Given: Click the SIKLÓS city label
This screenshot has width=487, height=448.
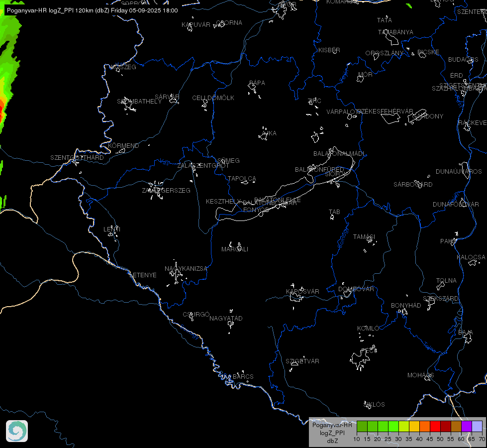Looking at the screenshot, I should [x=374, y=405].
